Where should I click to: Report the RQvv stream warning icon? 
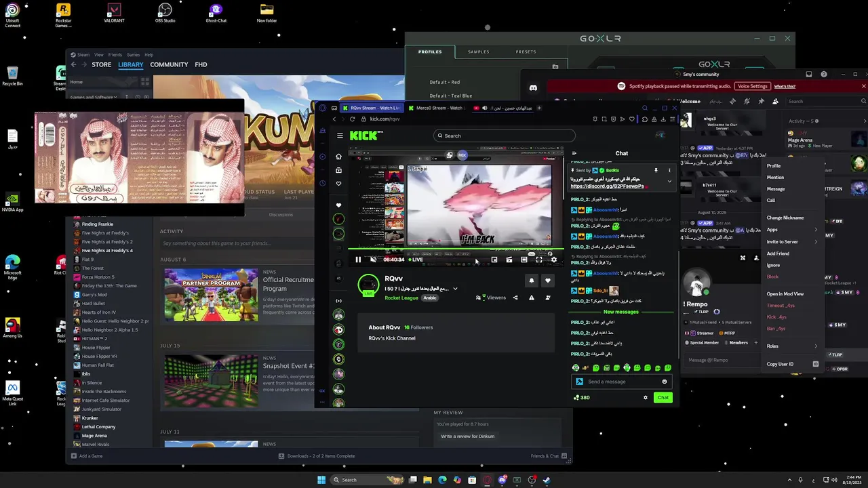tap(532, 298)
